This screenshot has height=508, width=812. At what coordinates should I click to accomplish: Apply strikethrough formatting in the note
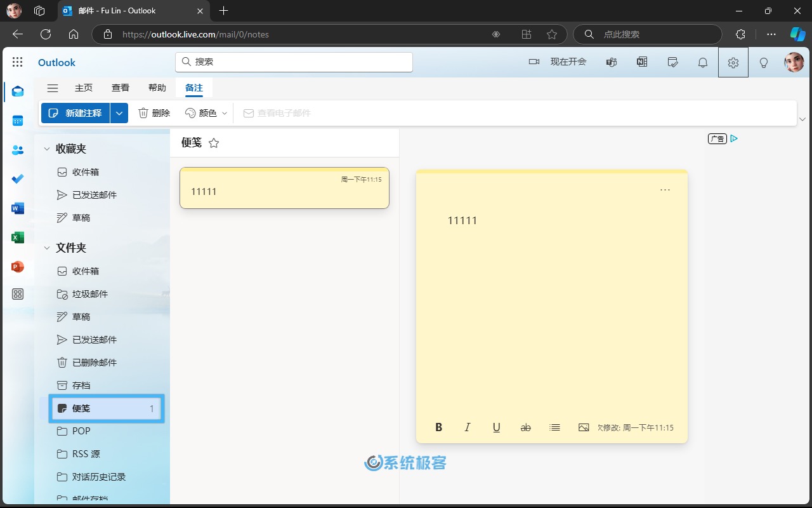[525, 427]
